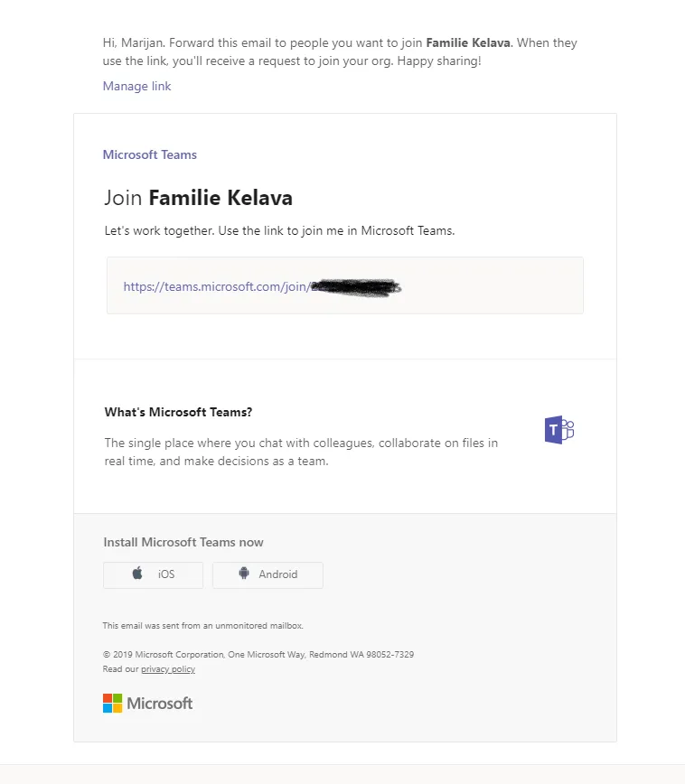This screenshot has height=784, width=685.
Task: Click the Microsoft wordmark in footer
Action: click(160, 704)
